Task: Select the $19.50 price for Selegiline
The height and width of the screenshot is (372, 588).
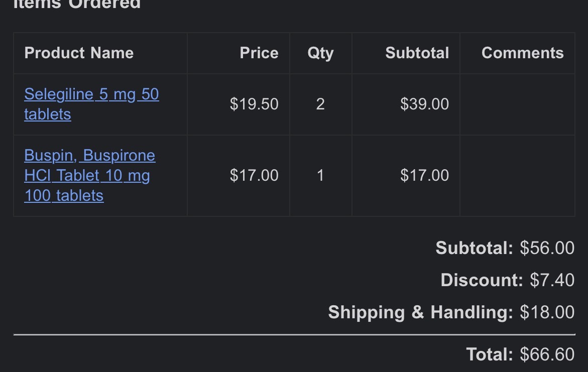Action: tap(254, 104)
